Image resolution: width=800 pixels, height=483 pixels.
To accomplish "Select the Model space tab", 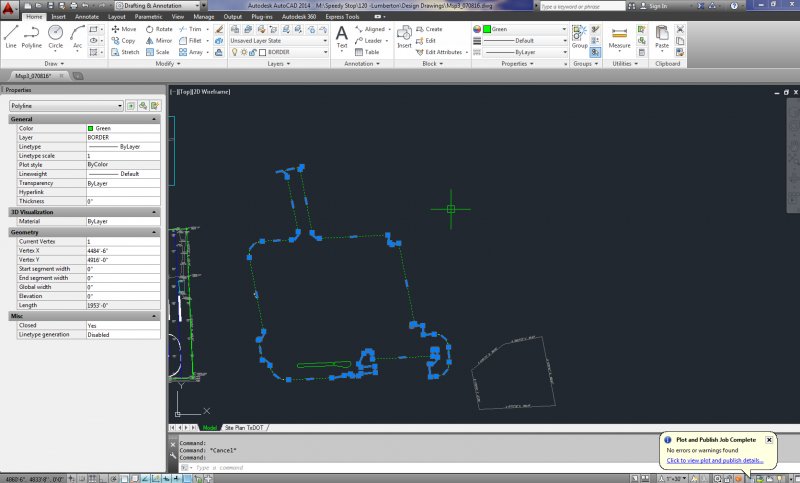I will [210, 427].
